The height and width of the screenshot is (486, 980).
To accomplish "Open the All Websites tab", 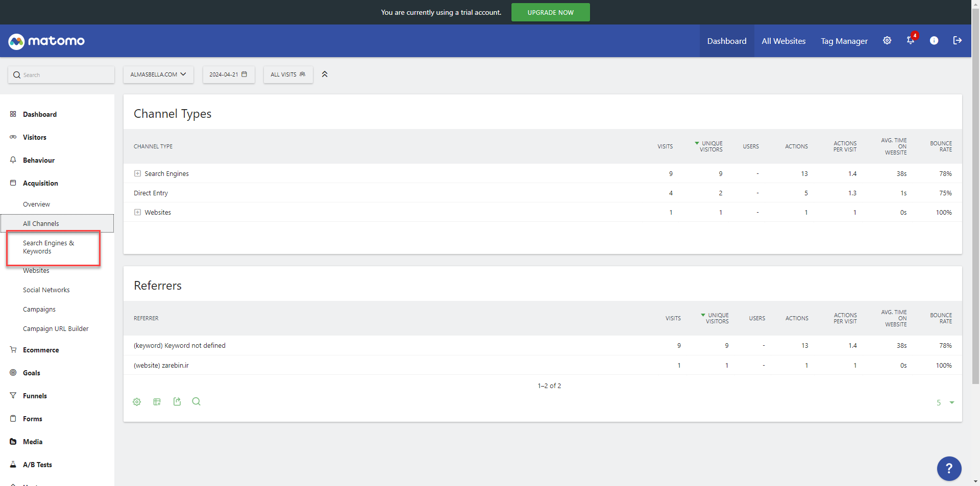I will (783, 41).
